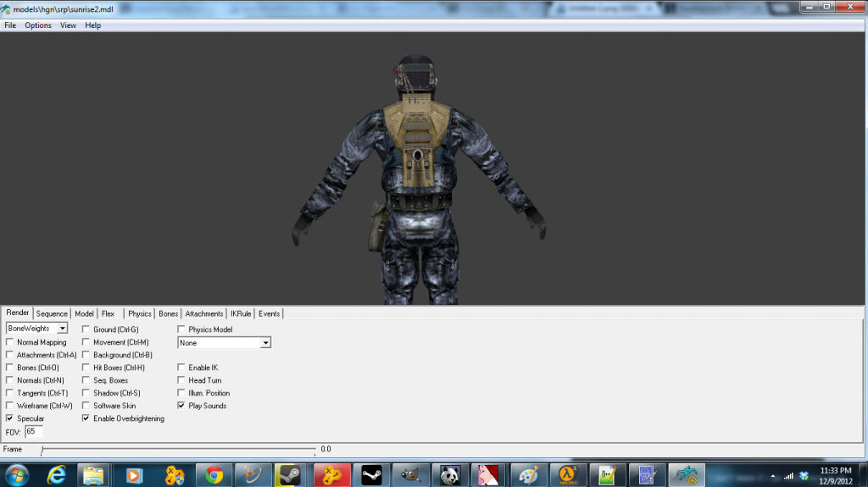Screen dimensions: 868x487
Task: Enable Bones (Ctrl-O) display
Action: pyautogui.click(x=9, y=368)
